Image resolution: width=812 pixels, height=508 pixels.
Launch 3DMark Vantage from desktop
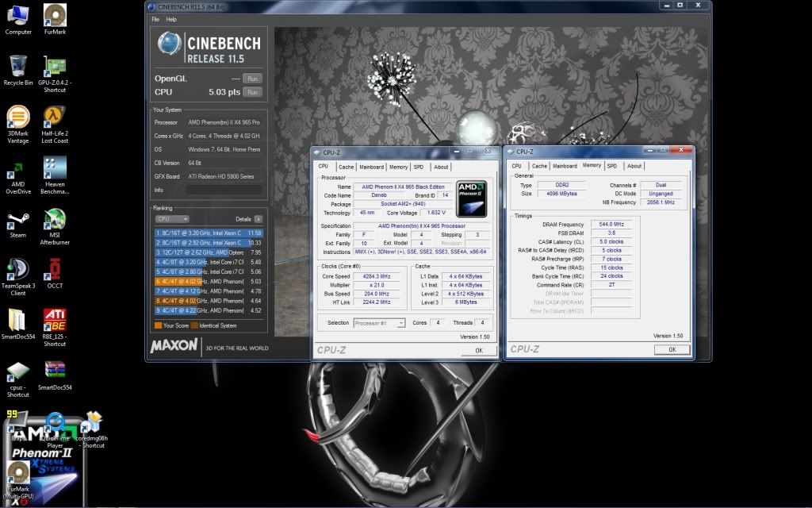(18, 117)
